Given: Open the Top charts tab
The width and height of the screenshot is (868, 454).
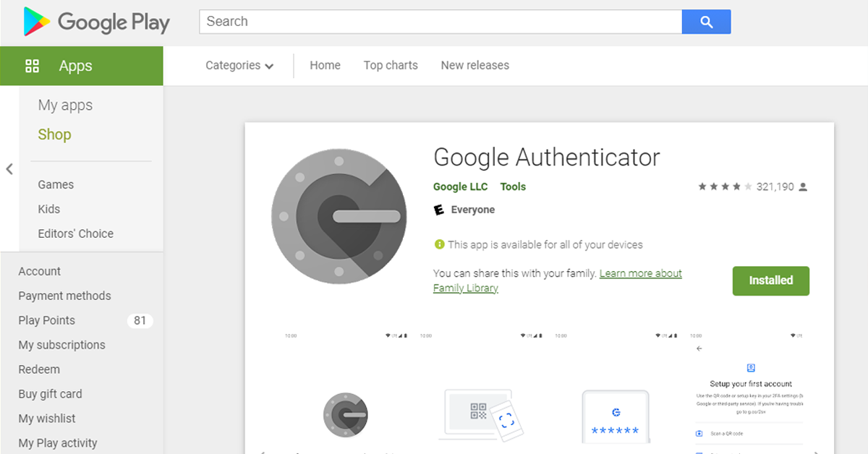Looking at the screenshot, I should [391, 65].
